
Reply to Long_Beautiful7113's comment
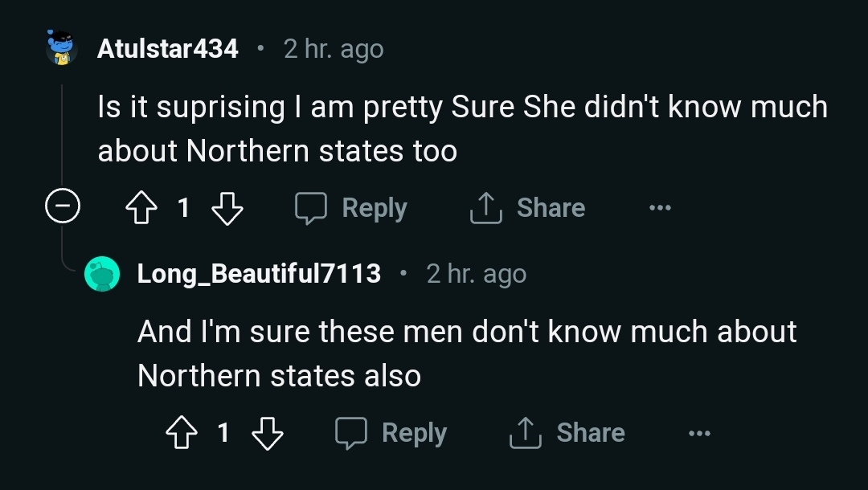(x=391, y=433)
